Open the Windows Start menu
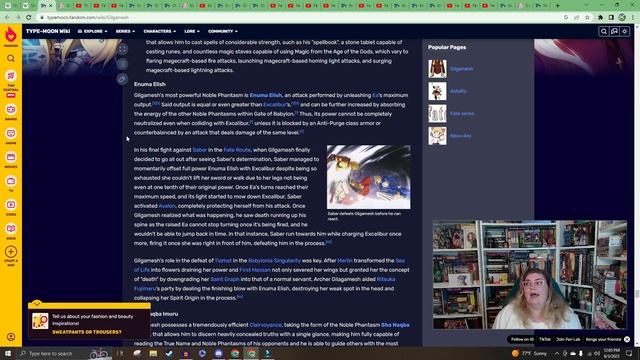Viewport: 640px width, 360px height. point(8,353)
